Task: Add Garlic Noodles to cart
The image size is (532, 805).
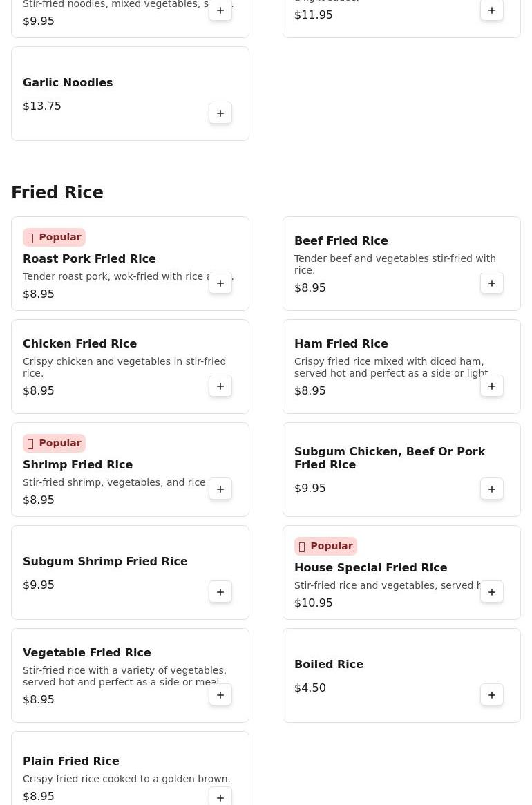Action: tap(220, 113)
